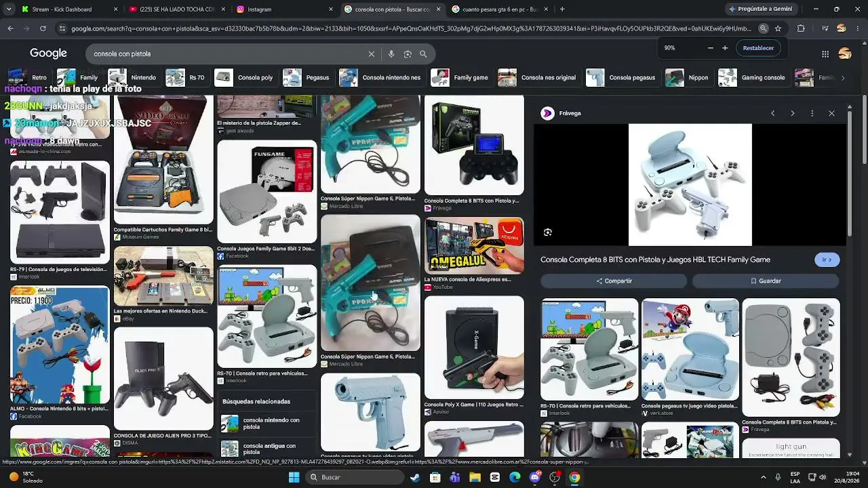This screenshot has width=868, height=488.
Task: Select the Nippon filter chip
Action: pyautogui.click(x=688, y=78)
